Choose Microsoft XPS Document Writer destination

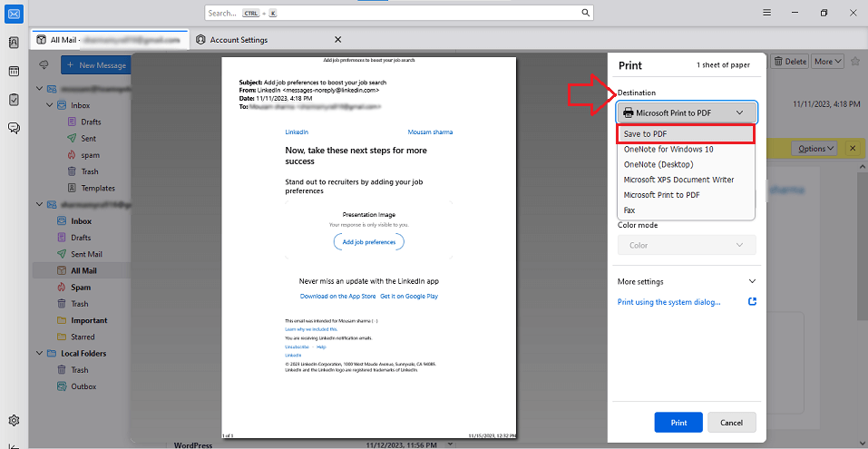click(x=686, y=180)
